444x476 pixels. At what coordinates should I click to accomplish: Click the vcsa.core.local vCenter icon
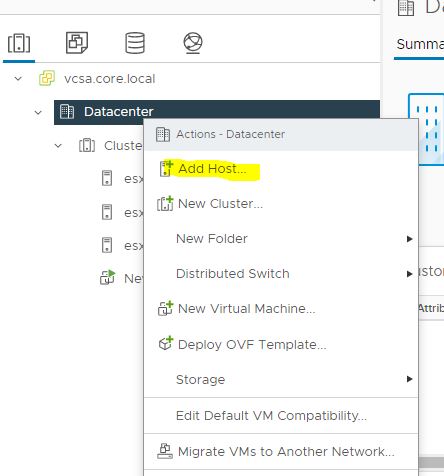point(47,79)
